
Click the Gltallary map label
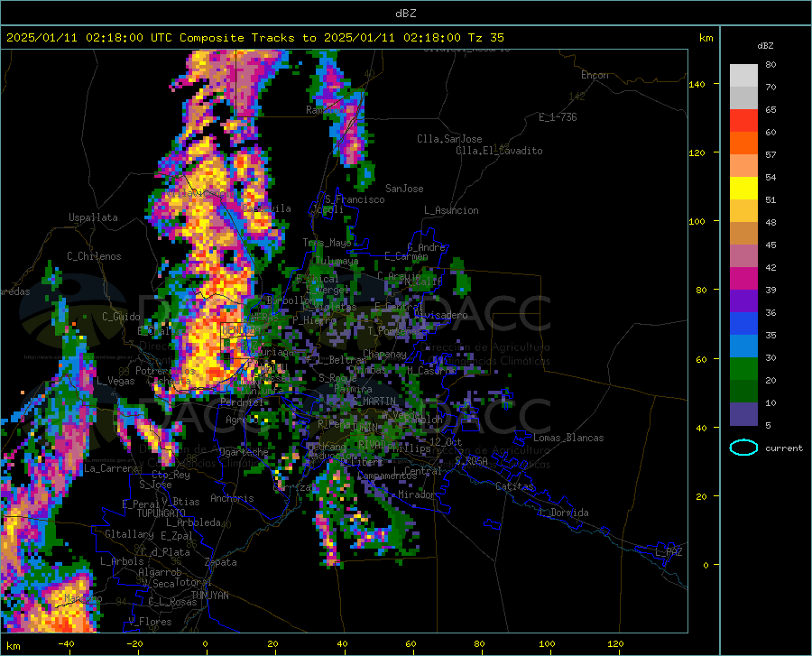(129, 534)
